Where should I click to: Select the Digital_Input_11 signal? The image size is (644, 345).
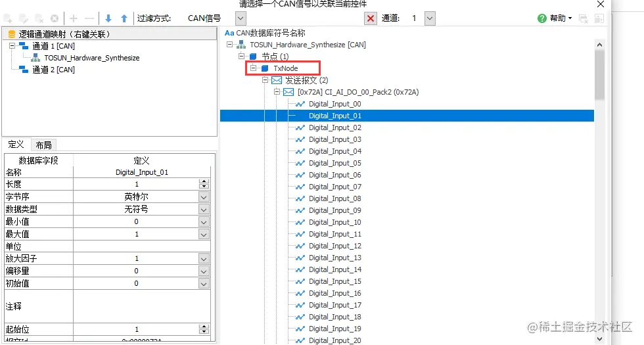pyautogui.click(x=334, y=234)
